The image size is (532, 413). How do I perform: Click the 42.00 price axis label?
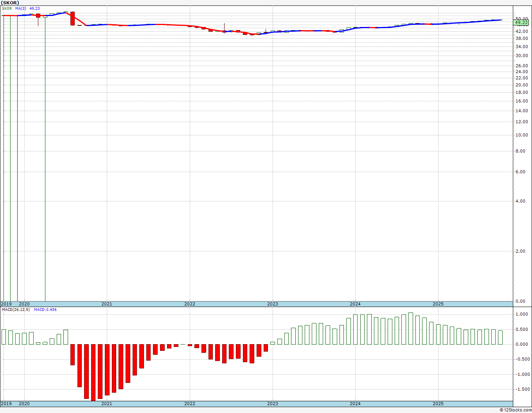[x=522, y=31]
